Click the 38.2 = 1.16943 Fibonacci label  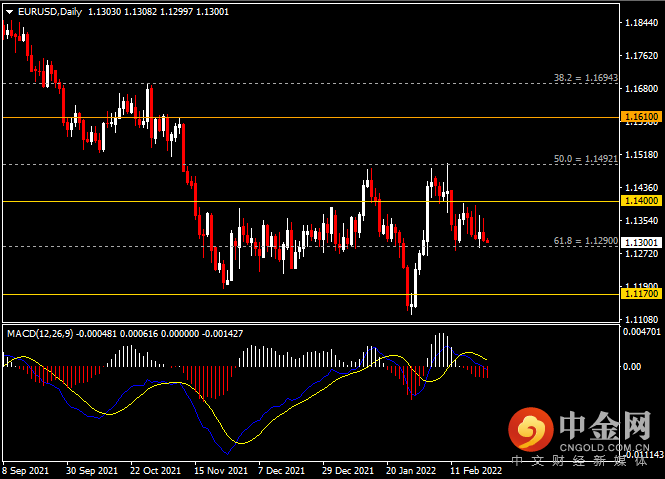586,78
